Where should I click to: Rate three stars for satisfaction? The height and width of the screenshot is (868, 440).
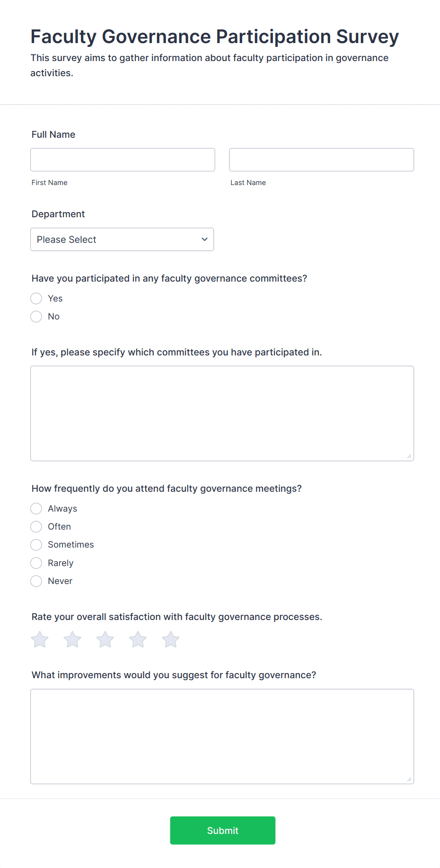[x=105, y=640]
